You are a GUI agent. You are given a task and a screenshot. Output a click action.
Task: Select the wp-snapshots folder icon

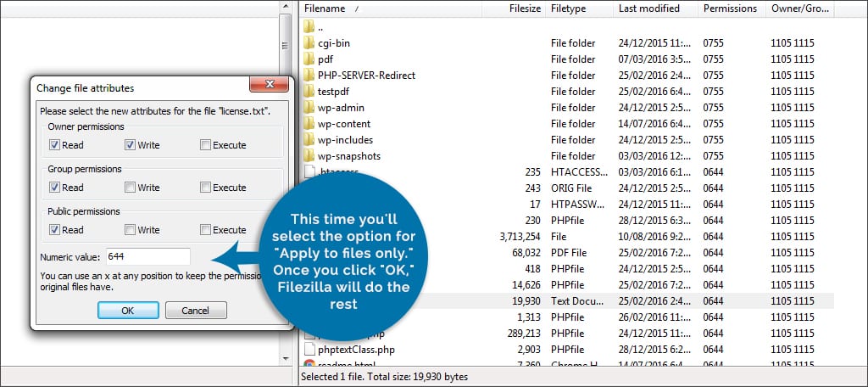[309, 155]
